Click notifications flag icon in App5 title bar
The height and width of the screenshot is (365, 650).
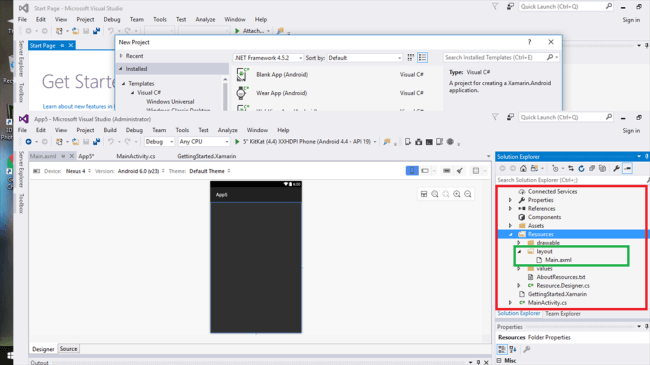click(495, 117)
